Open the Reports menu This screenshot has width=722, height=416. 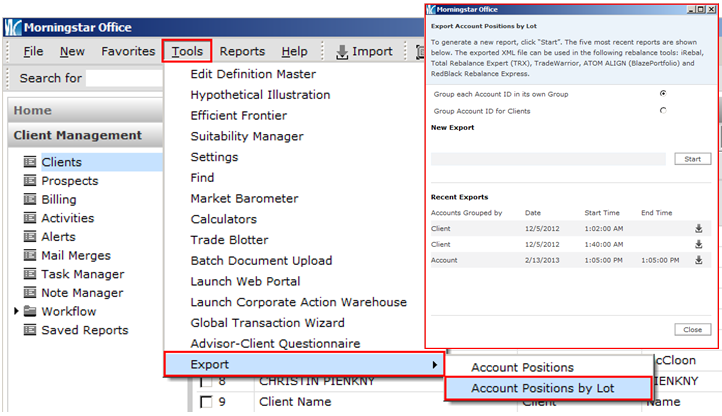coord(242,52)
